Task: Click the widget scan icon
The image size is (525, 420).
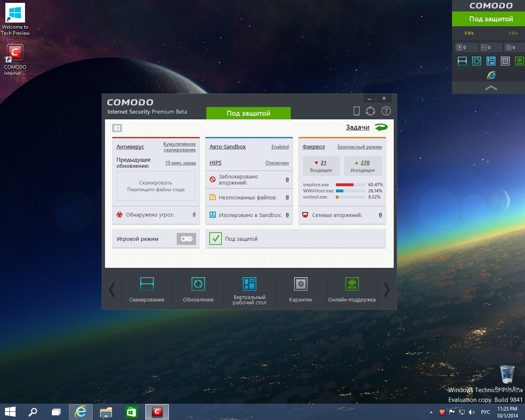Action: coord(462,61)
